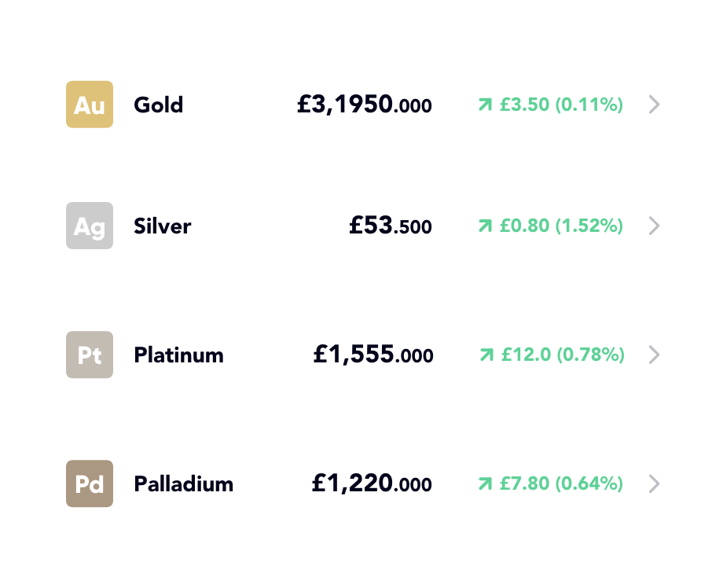The height and width of the screenshot is (588, 723).
Task: Select the Pt element icon for Platinum
Action: (x=89, y=355)
